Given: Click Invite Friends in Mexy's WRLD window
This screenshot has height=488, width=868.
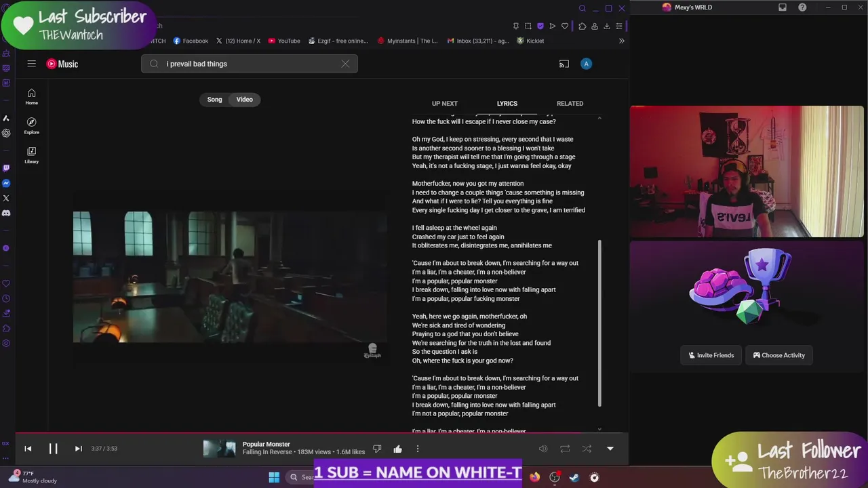Looking at the screenshot, I should click(x=711, y=355).
